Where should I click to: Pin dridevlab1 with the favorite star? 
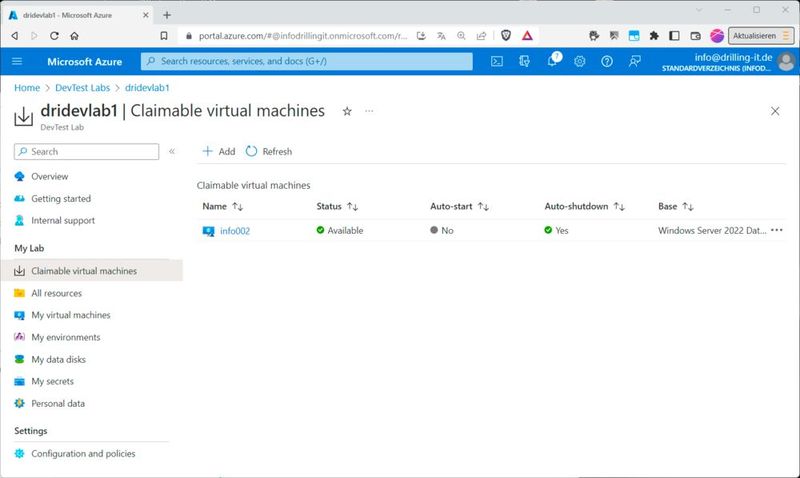(x=347, y=111)
